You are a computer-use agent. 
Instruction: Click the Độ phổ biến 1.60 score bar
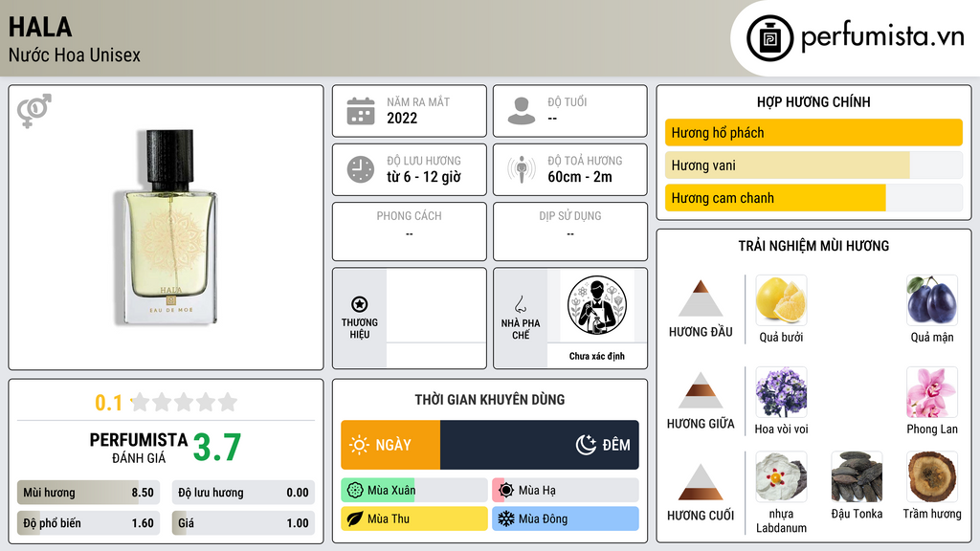[x=88, y=523]
